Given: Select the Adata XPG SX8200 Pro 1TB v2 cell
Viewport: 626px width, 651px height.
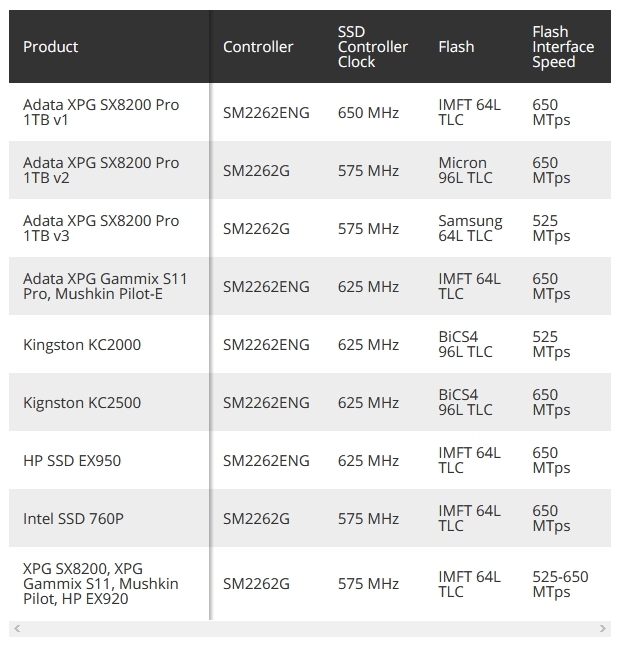Looking at the screenshot, I should click(109, 170).
